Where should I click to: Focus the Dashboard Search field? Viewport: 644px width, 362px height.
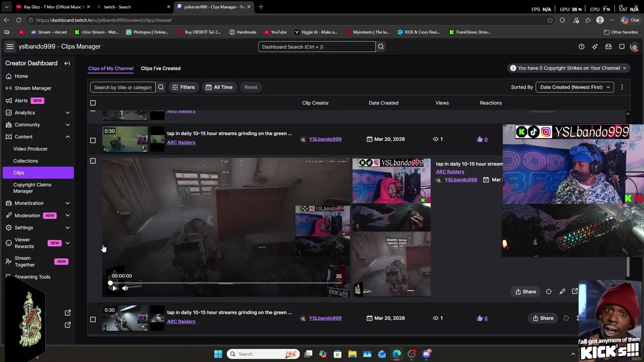coord(317,47)
